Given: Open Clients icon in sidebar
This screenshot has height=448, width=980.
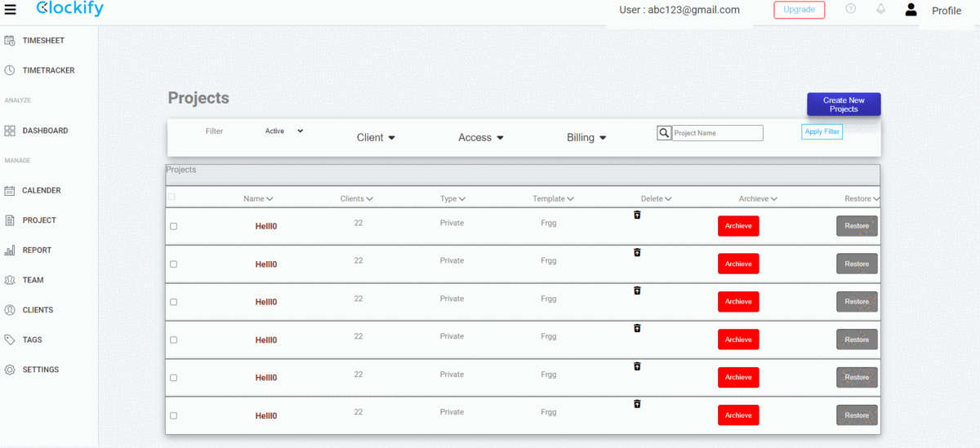Looking at the screenshot, I should tap(10, 310).
